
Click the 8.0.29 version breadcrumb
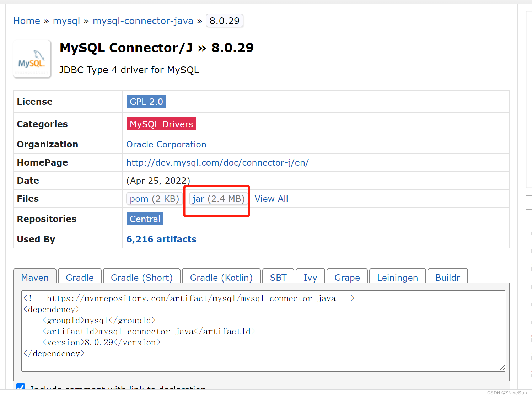[x=225, y=21]
